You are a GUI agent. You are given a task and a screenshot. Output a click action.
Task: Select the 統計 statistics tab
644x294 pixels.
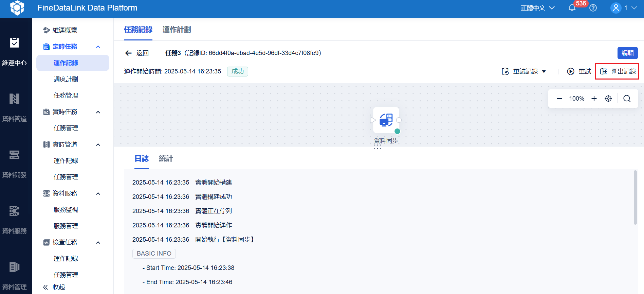[166, 158]
